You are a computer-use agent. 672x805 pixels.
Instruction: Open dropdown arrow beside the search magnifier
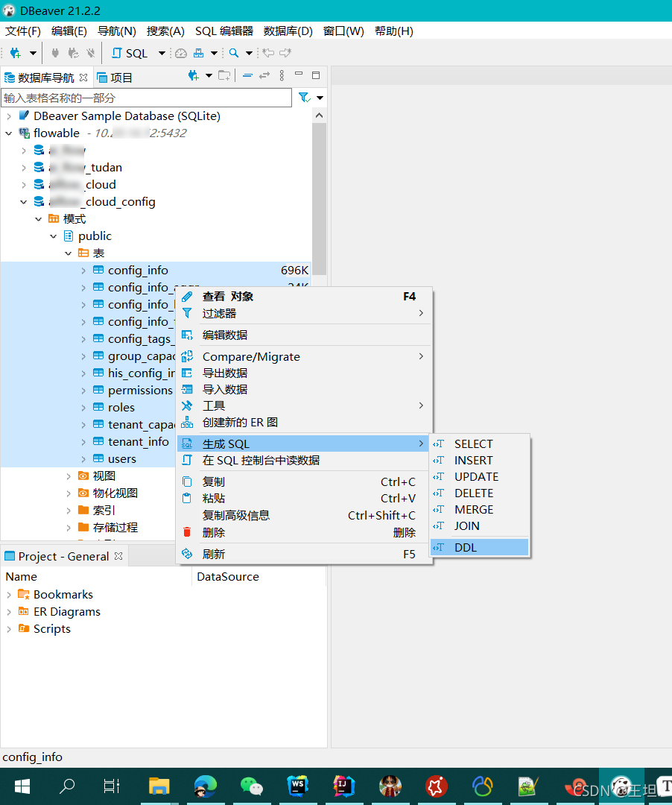pyautogui.click(x=249, y=53)
